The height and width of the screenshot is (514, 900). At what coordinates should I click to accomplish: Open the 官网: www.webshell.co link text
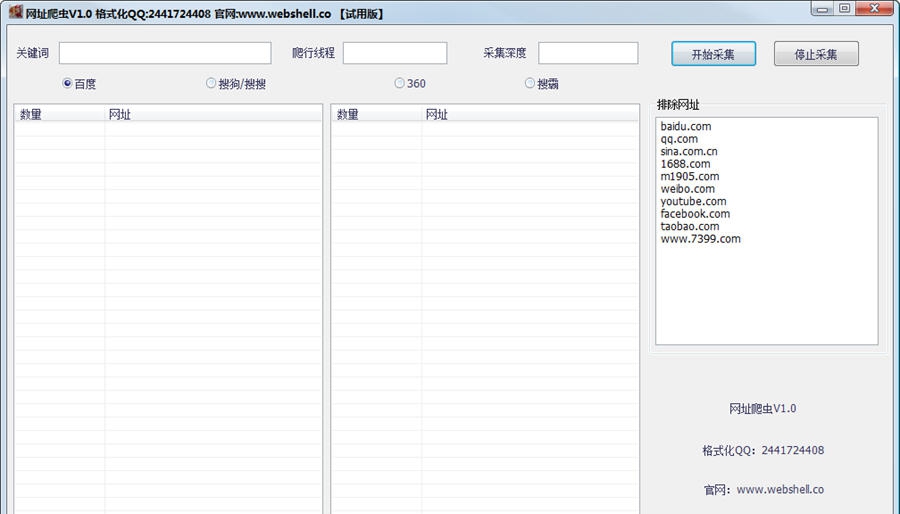pos(764,489)
